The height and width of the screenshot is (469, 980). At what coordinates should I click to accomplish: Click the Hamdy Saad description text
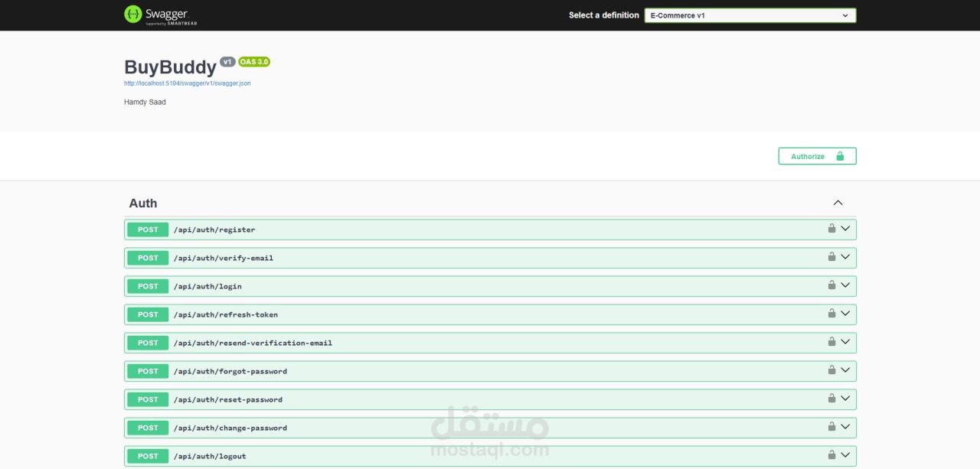pyautogui.click(x=145, y=102)
